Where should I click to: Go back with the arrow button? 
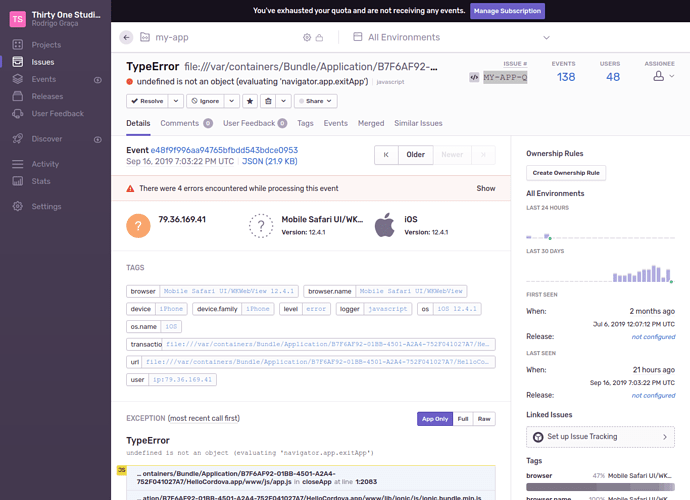pos(126,37)
